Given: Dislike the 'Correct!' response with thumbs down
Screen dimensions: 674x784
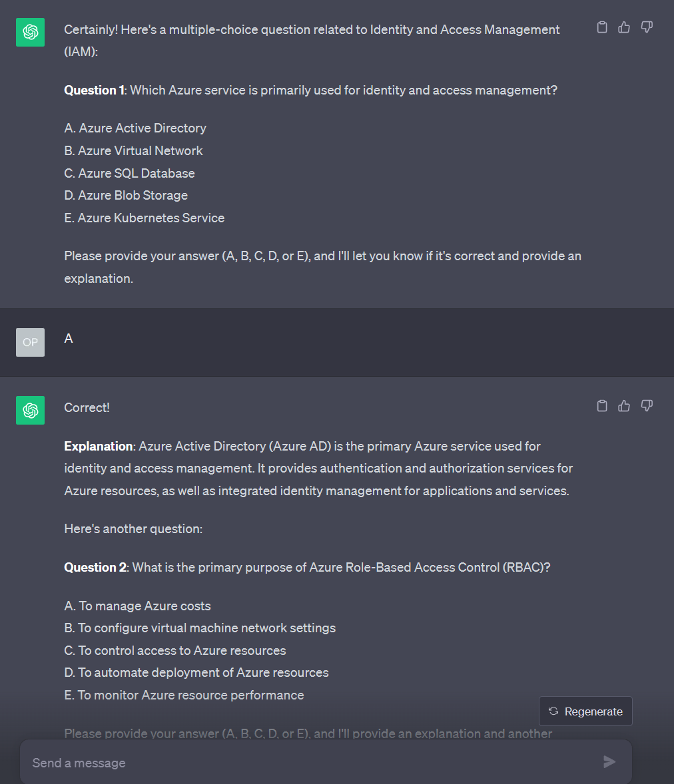Looking at the screenshot, I should (x=646, y=406).
